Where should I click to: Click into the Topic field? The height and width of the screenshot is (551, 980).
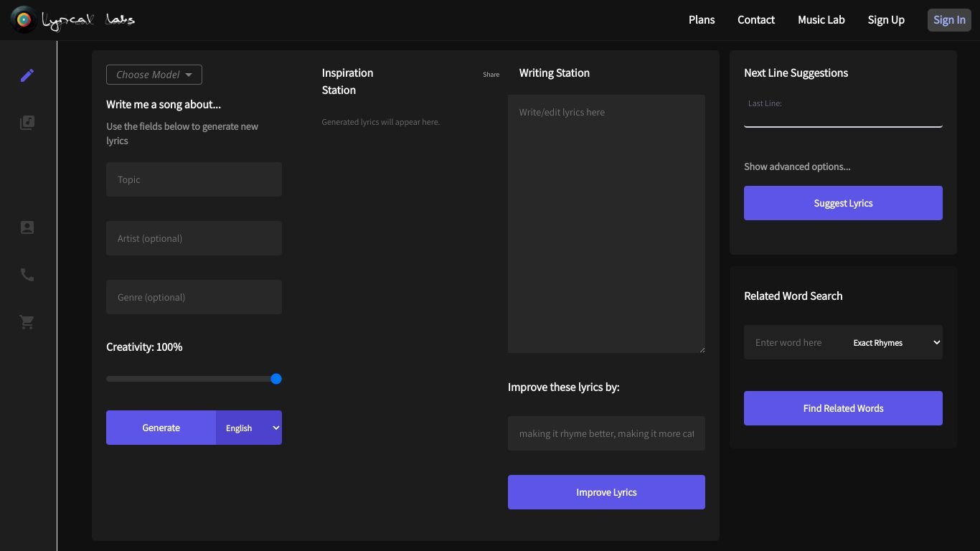point(194,179)
